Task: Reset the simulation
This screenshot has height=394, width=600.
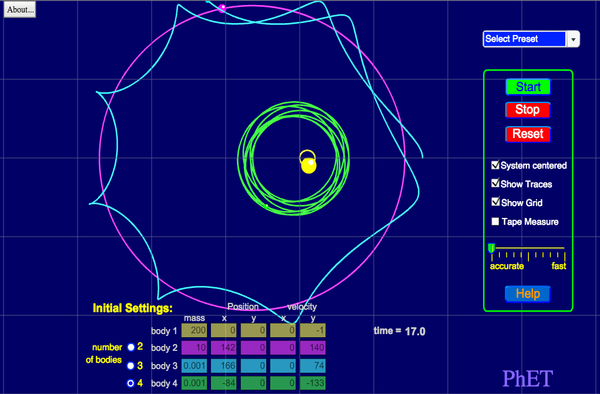Action: coord(528,134)
